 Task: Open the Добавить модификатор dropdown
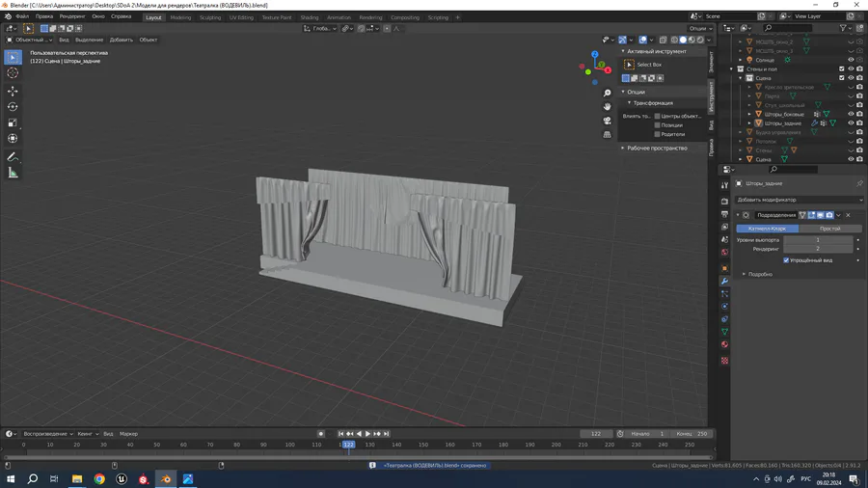[800, 200]
